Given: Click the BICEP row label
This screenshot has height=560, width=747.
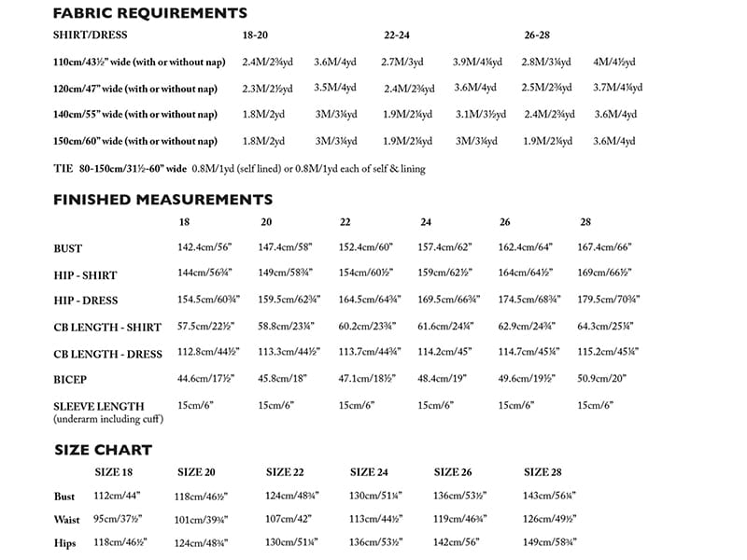Looking at the screenshot, I should click(70, 380).
